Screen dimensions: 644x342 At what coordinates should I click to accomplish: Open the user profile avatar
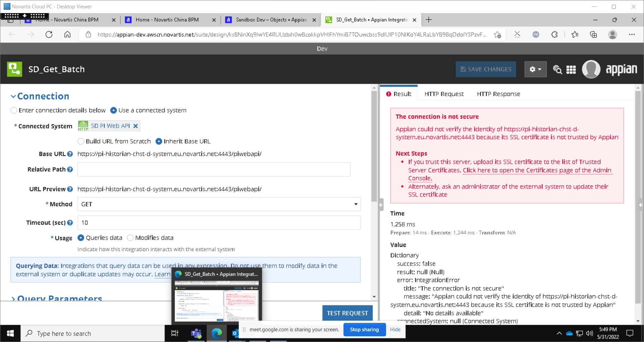coord(591,69)
